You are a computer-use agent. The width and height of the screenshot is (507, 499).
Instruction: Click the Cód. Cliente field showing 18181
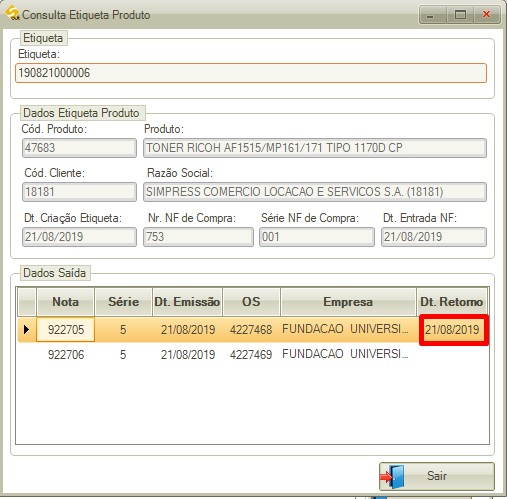coord(79,192)
